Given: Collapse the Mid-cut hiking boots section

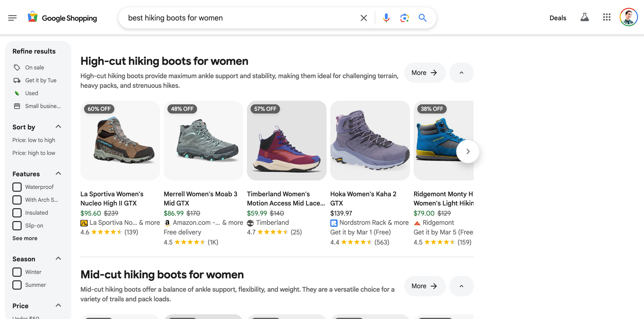Looking at the screenshot, I should [461, 286].
